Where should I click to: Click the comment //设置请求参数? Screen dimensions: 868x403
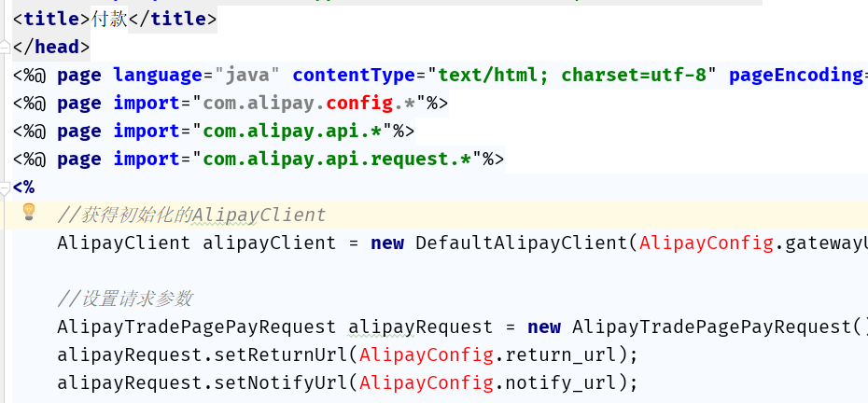pos(124,299)
